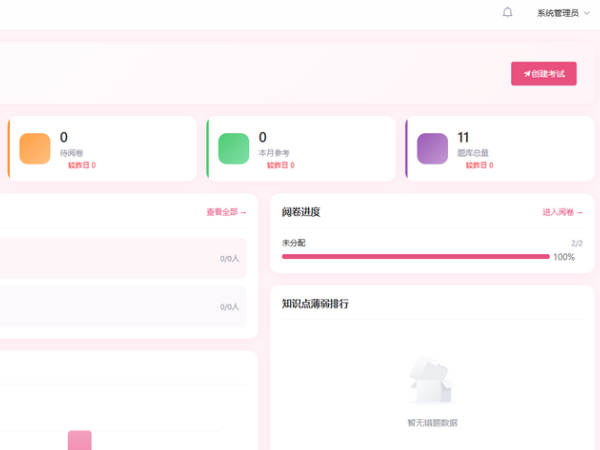The image size is (600, 450).
Task: Click the orange 待阅卷 card icon
Action: click(35, 148)
